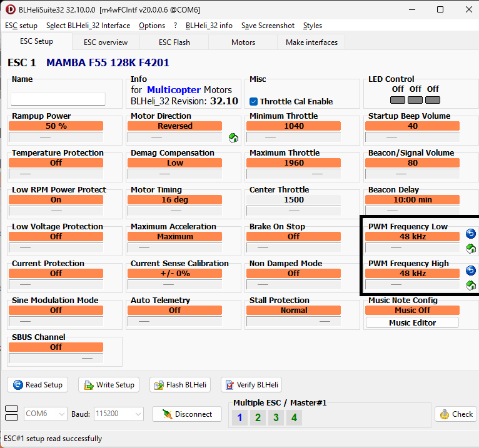The height and width of the screenshot is (448, 479).
Task: Toggle the first LED Control indicator
Action: click(x=398, y=100)
